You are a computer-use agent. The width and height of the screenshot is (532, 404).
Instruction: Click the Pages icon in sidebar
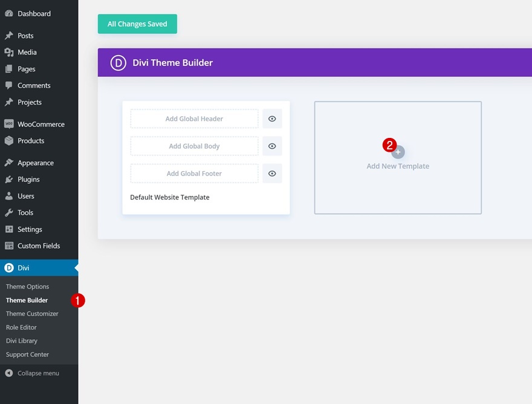[x=9, y=68]
